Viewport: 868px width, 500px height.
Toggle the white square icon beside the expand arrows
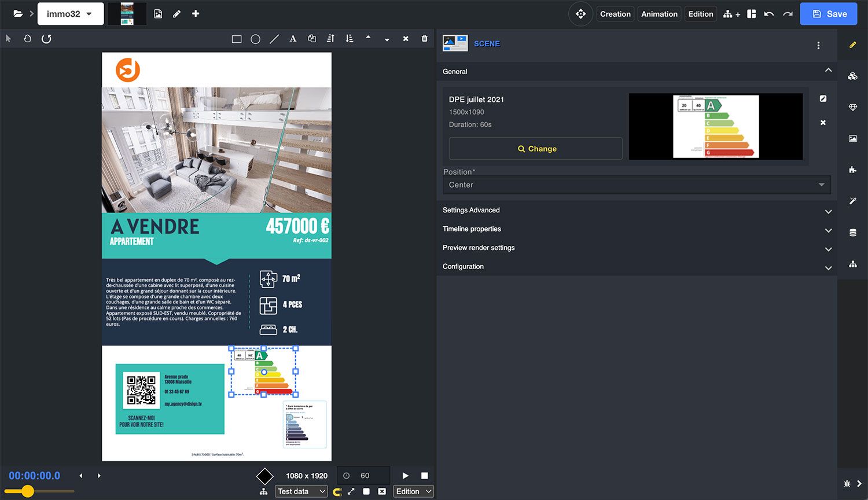366,491
